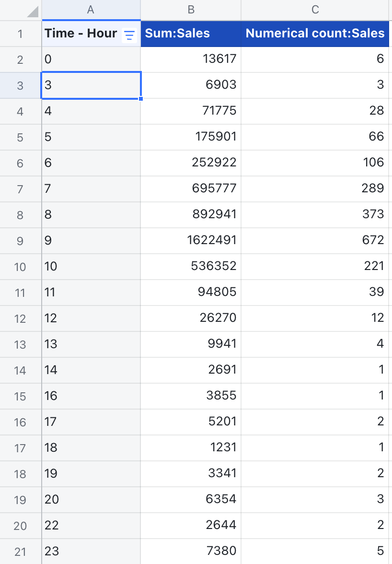Select the cell showing hour 23
Viewport: 392px width, 564px height.
(91, 551)
